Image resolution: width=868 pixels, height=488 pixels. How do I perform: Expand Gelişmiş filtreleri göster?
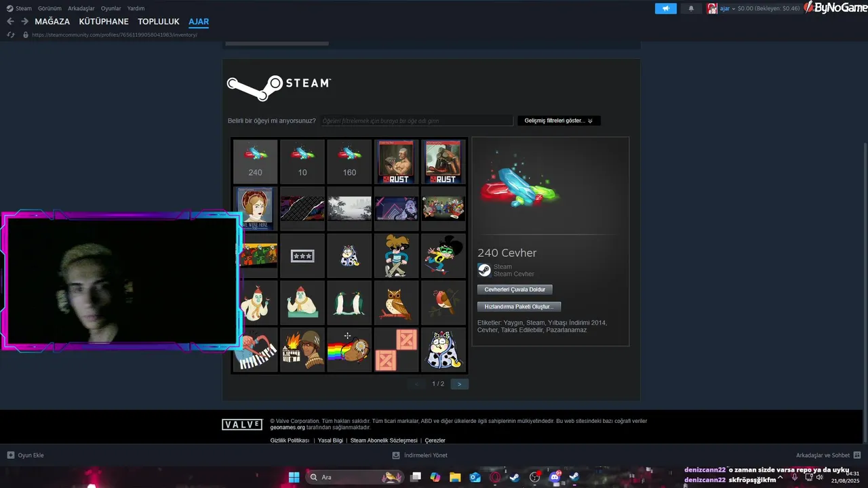pyautogui.click(x=559, y=121)
